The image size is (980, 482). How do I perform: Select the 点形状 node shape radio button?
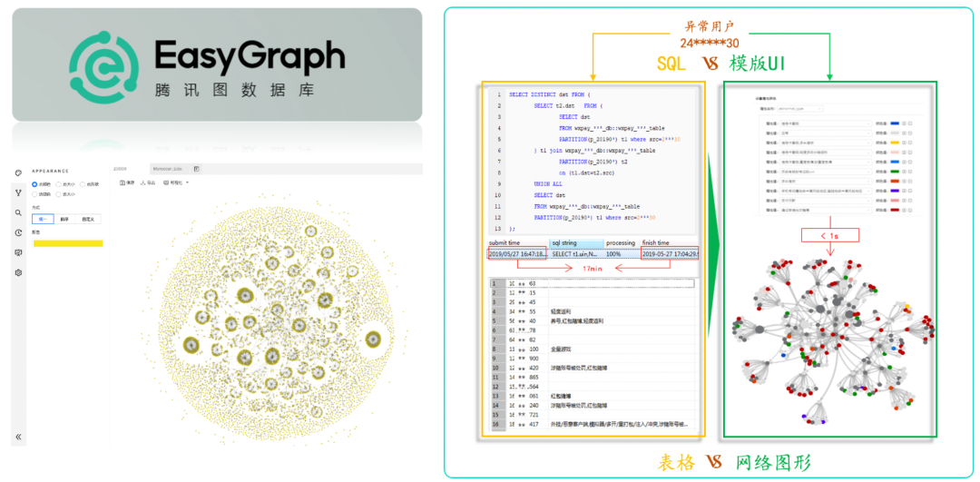pyautogui.click(x=83, y=184)
